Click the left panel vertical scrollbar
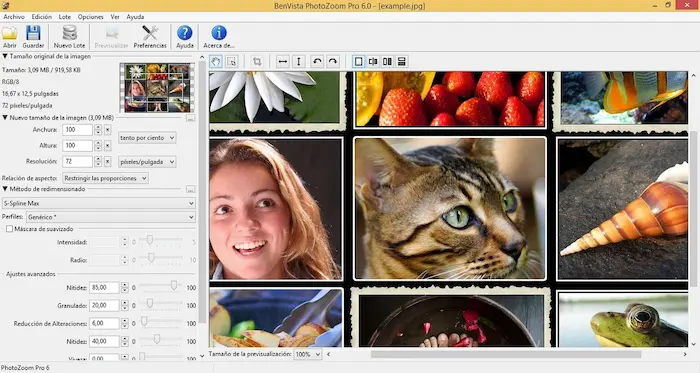 point(202,192)
